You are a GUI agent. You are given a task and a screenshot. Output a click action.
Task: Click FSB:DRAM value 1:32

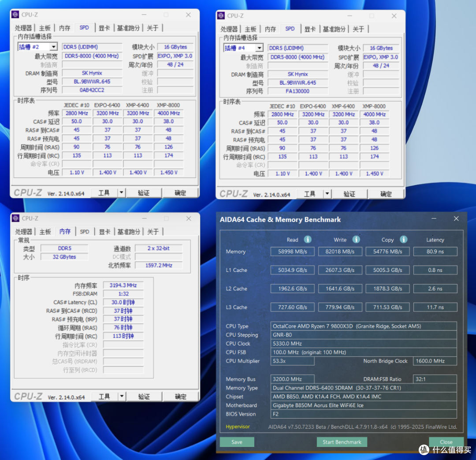(123, 293)
